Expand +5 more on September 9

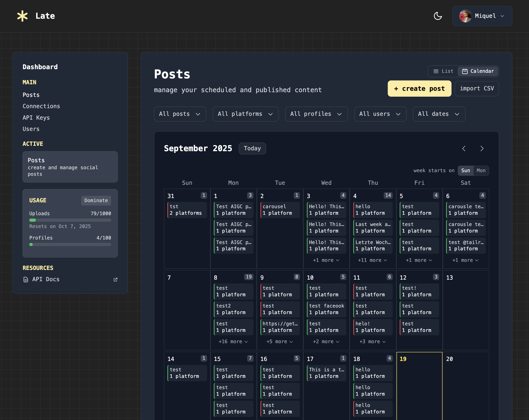280,342
